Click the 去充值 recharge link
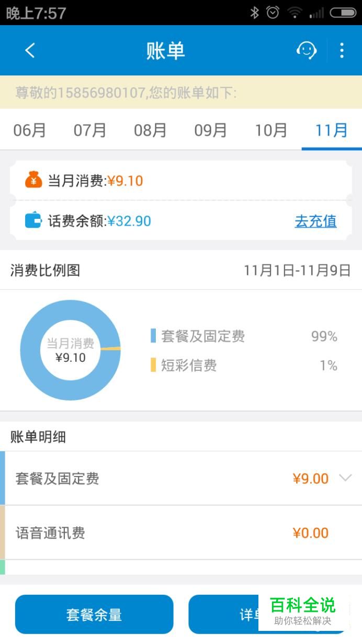Viewport: 362px width, 644px height. coord(315,221)
